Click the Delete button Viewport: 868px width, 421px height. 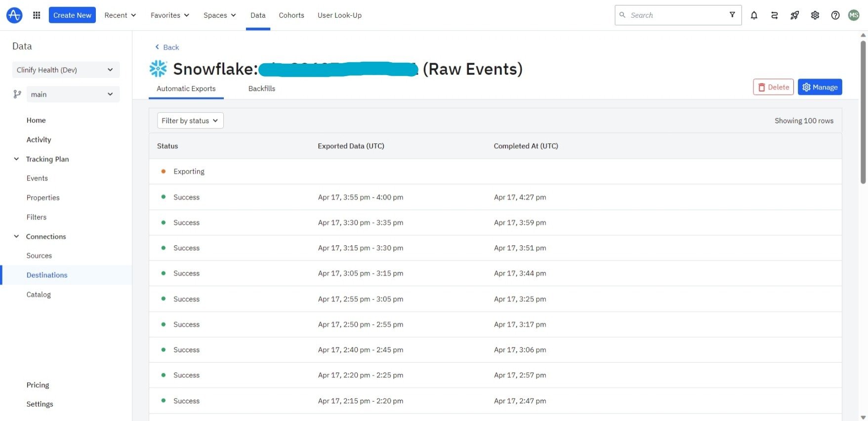(773, 87)
